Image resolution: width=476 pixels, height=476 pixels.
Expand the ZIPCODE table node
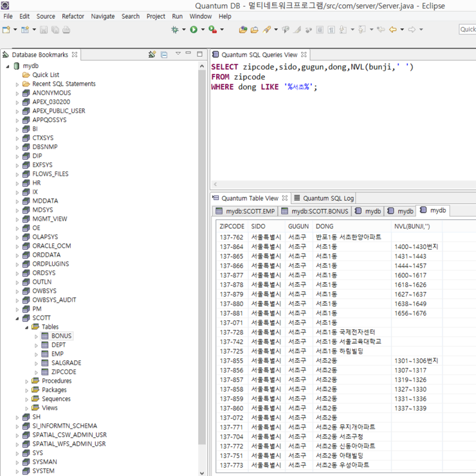37,372
